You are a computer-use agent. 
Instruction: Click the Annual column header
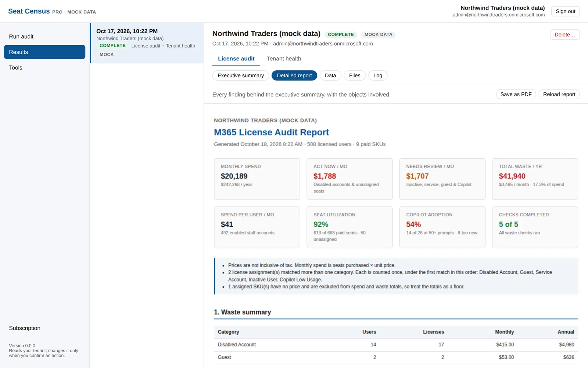coord(566,332)
